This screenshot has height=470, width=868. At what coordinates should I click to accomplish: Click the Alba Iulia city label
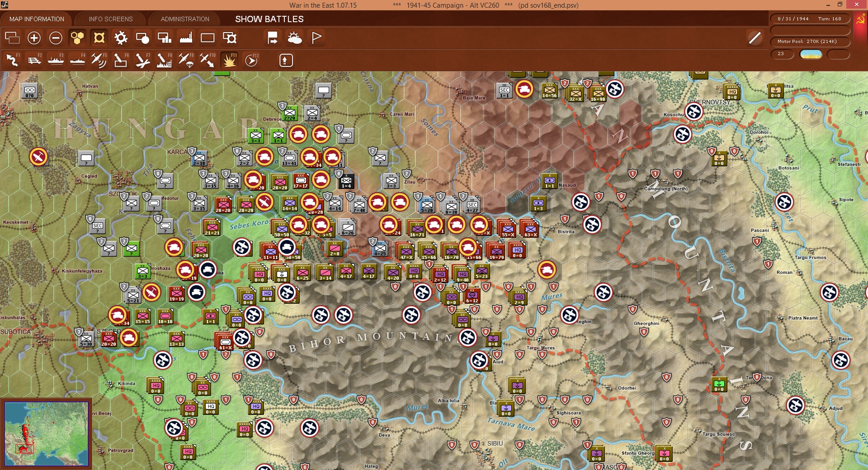448,400
